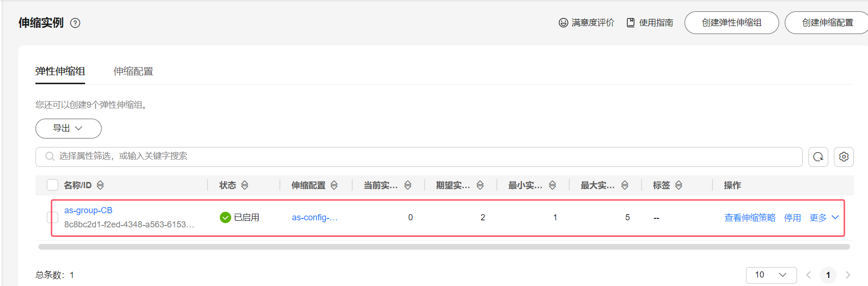868x286 pixels.
Task: Open the page size 10 dropdown
Action: (771, 275)
